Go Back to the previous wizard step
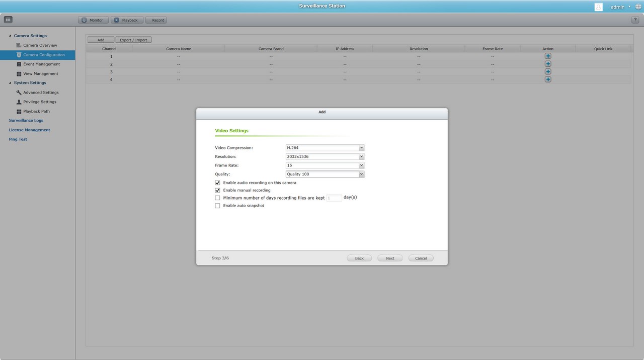The width and height of the screenshot is (644, 360). (x=359, y=258)
